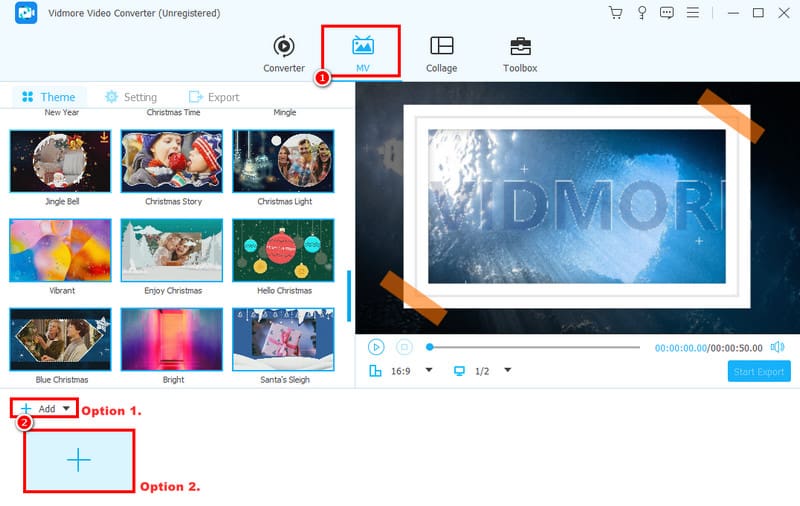The width and height of the screenshot is (800, 506).
Task: Play the MV preview
Action: [376, 347]
